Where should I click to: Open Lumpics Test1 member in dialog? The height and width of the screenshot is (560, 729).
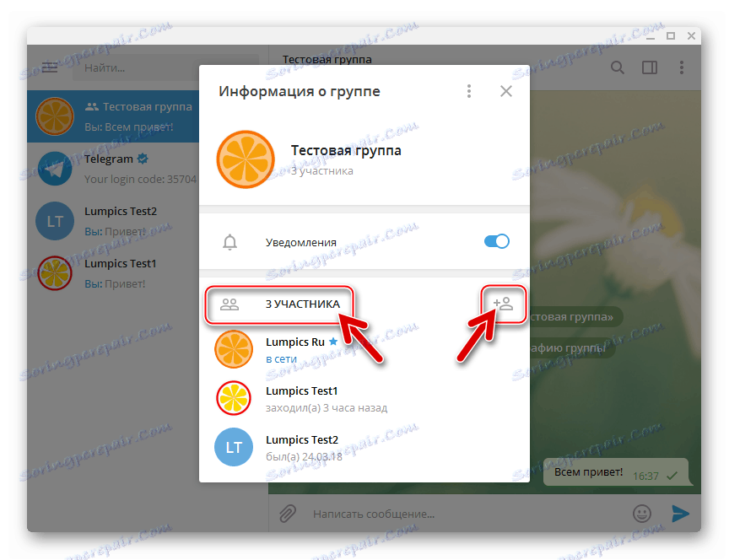pos(364,399)
